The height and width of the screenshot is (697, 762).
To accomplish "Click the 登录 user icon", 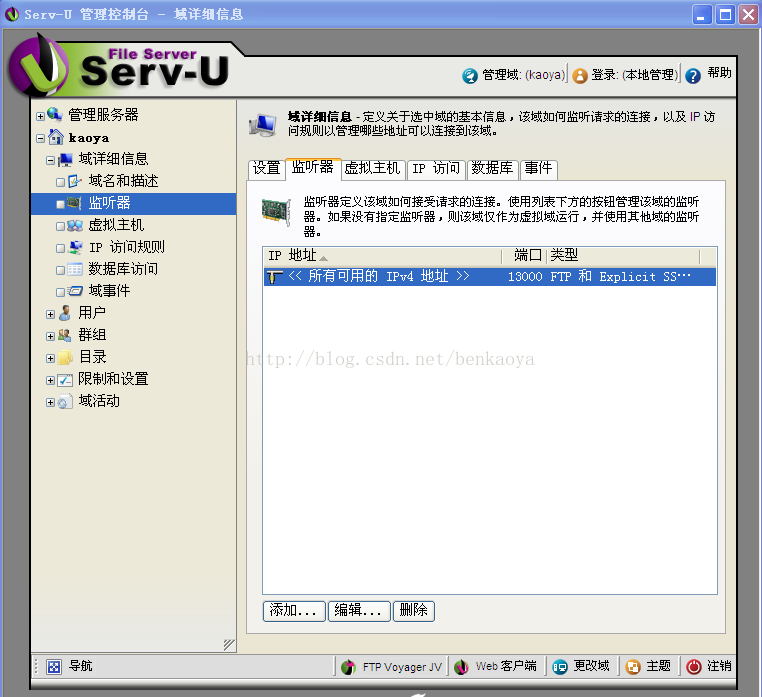I will [x=580, y=75].
